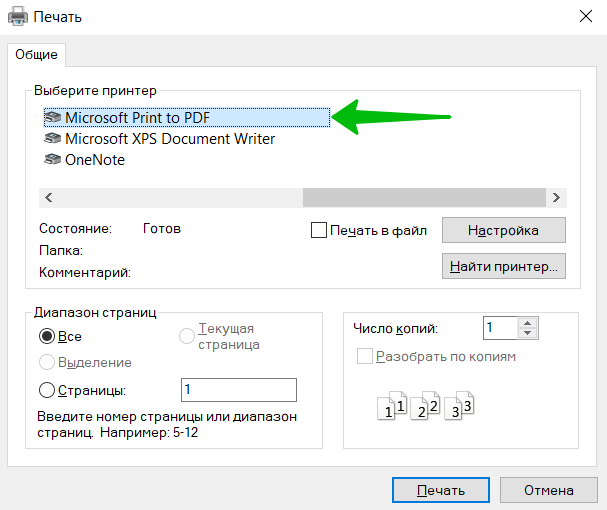Open the 'Настройка' printer preferences

click(x=504, y=230)
